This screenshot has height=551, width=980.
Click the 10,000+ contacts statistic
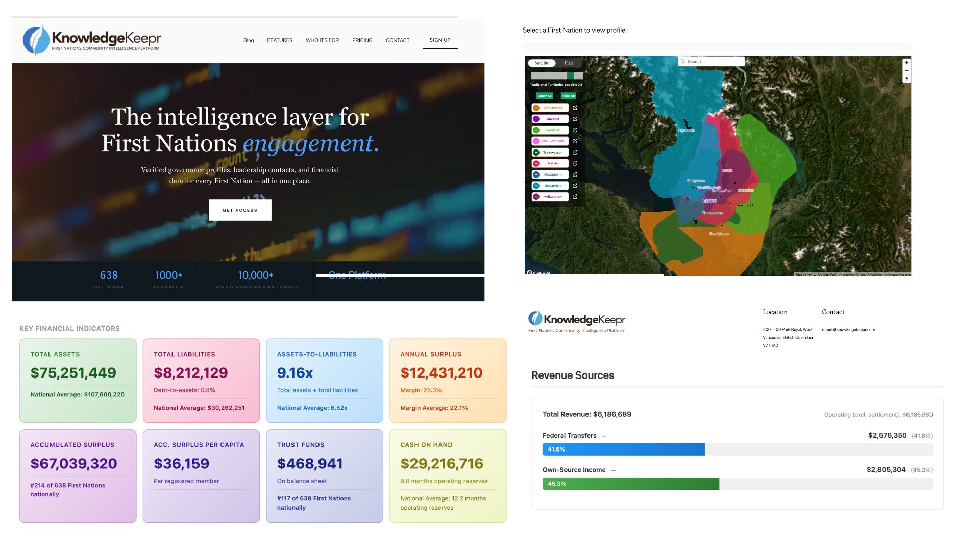(256, 279)
